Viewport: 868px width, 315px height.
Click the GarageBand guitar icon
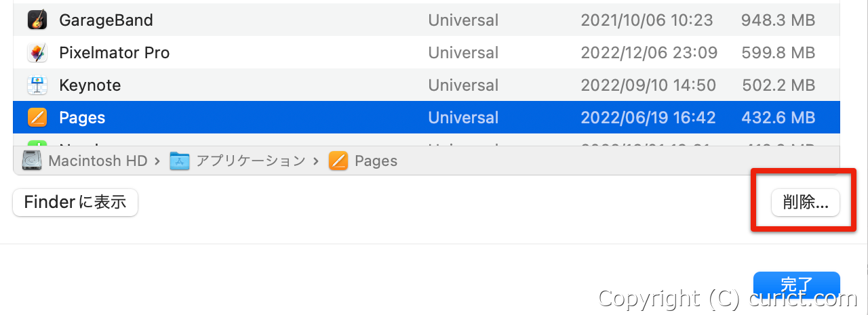(x=37, y=20)
